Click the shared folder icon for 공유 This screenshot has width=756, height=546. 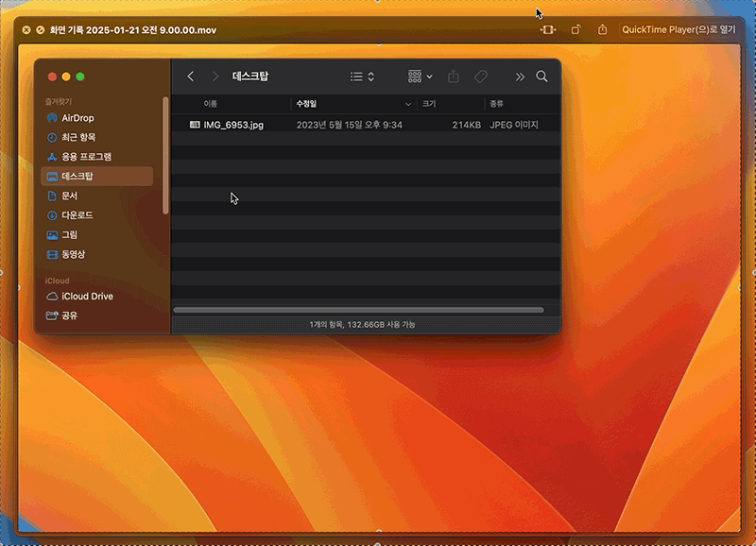pyautogui.click(x=52, y=316)
